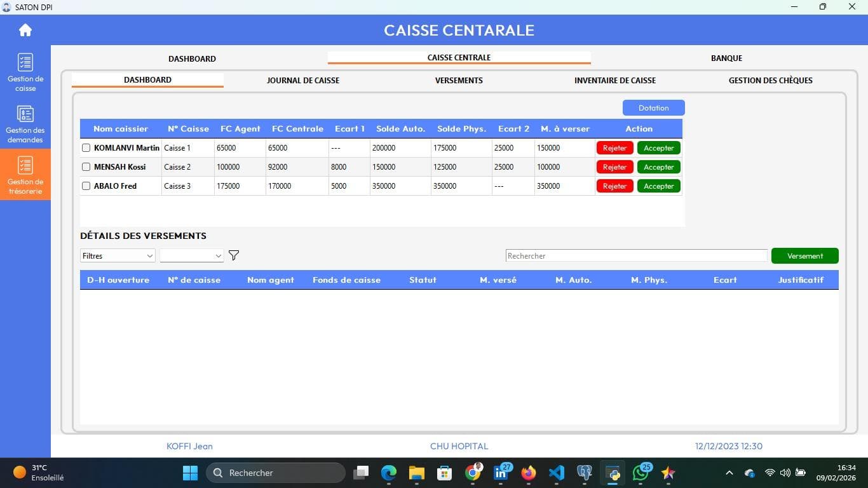
Task: Open Microsoft Edge from the taskbar
Action: pos(389,473)
